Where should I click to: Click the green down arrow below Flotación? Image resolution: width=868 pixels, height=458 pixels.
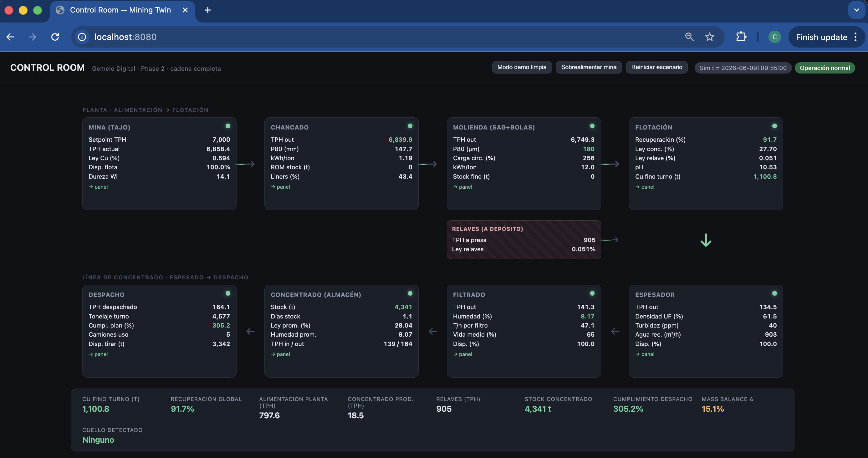click(x=706, y=241)
